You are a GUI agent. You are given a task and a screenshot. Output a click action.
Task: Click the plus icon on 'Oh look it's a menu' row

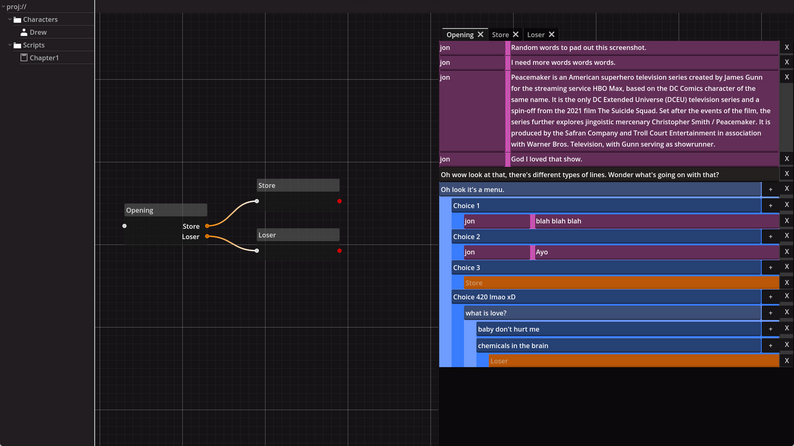(770, 189)
